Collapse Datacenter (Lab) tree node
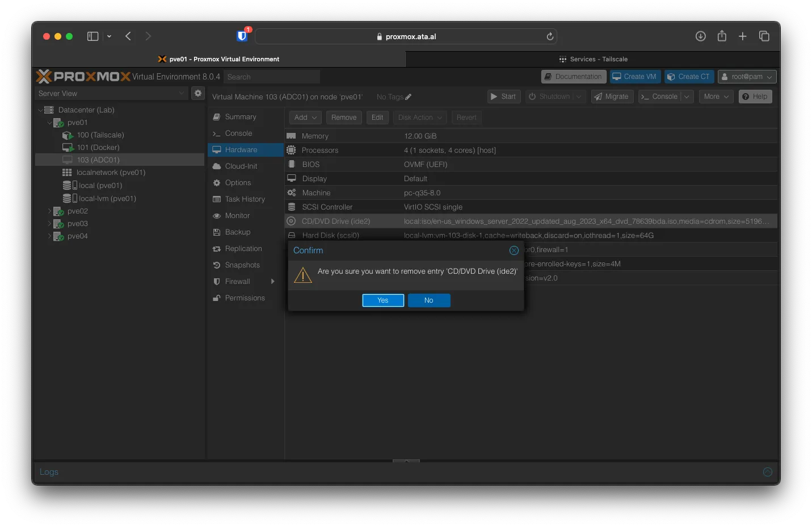812x527 pixels. (x=40, y=110)
